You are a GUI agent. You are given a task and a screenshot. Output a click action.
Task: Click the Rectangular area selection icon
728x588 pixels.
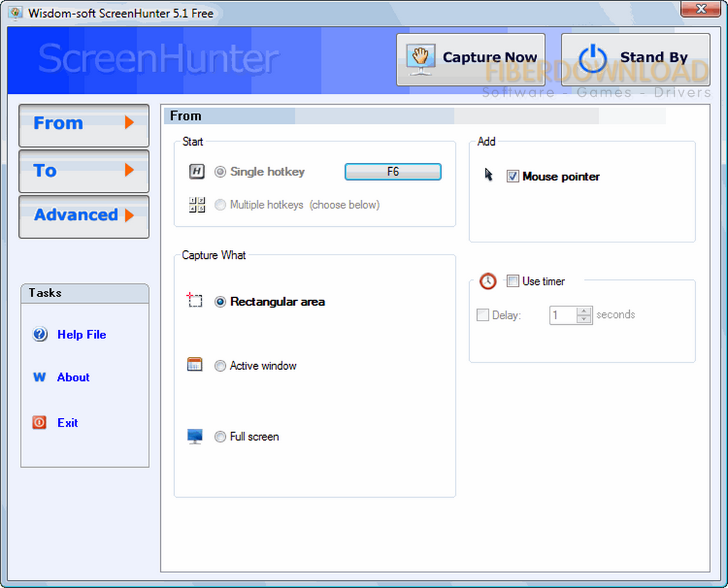195,300
